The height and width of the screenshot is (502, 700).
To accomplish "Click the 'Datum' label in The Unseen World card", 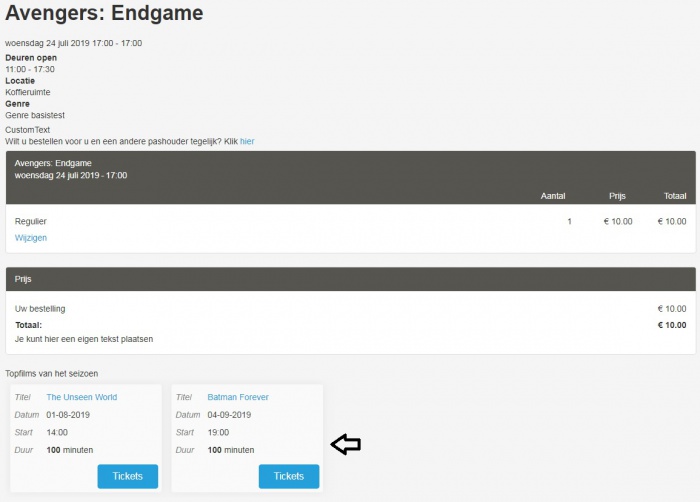I will [x=27, y=415].
